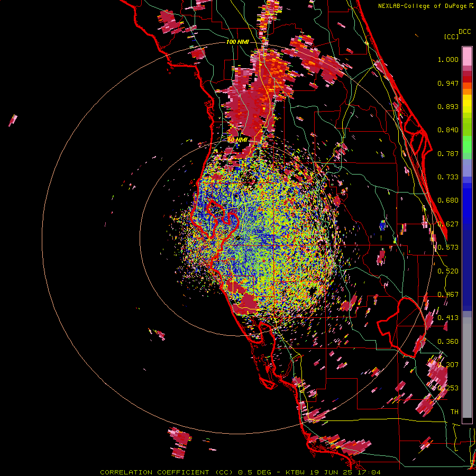This screenshot has width=476, height=476.
Task: Select the 0.360 value on the color scale
Action: tap(448, 342)
